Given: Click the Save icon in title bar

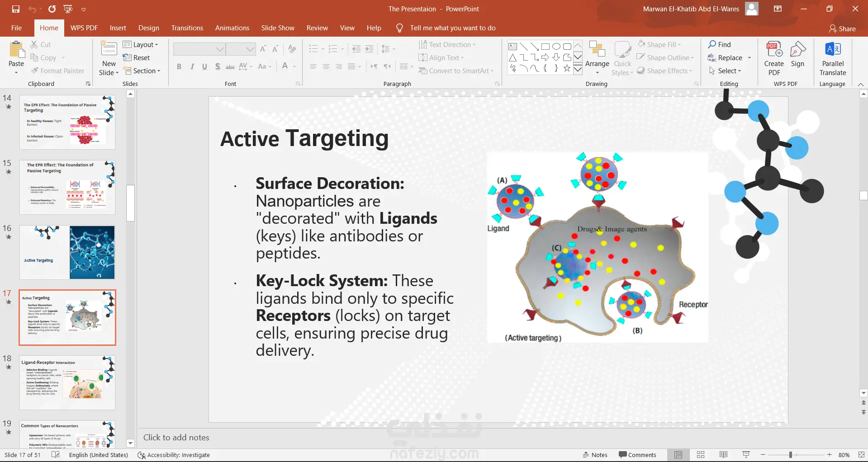Looking at the screenshot, I should click(x=16, y=9).
